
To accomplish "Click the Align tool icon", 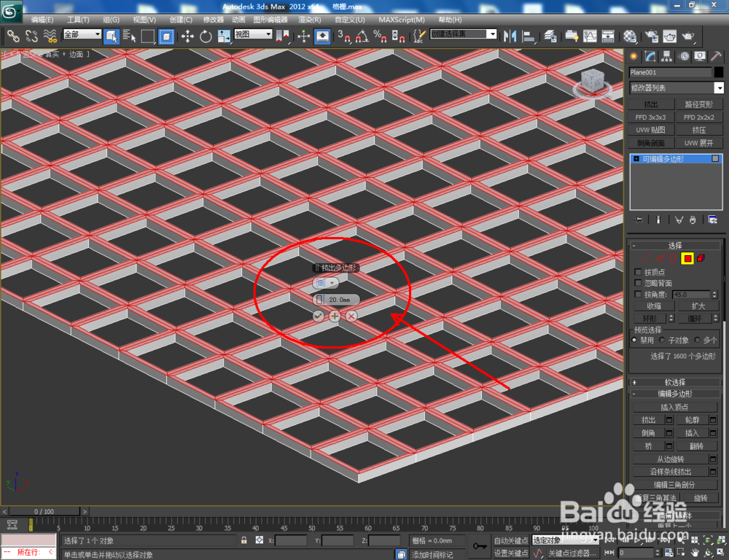I will click(x=529, y=36).
